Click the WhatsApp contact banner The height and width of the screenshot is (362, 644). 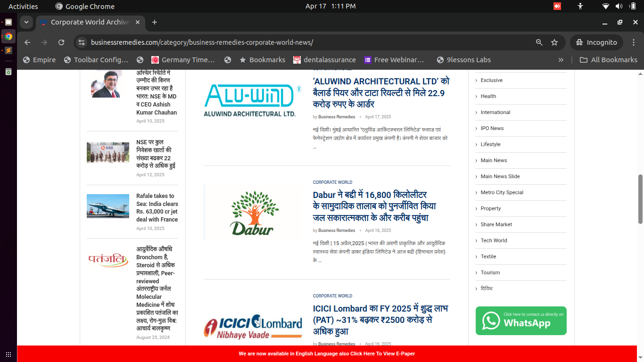(x=521, y=321)
